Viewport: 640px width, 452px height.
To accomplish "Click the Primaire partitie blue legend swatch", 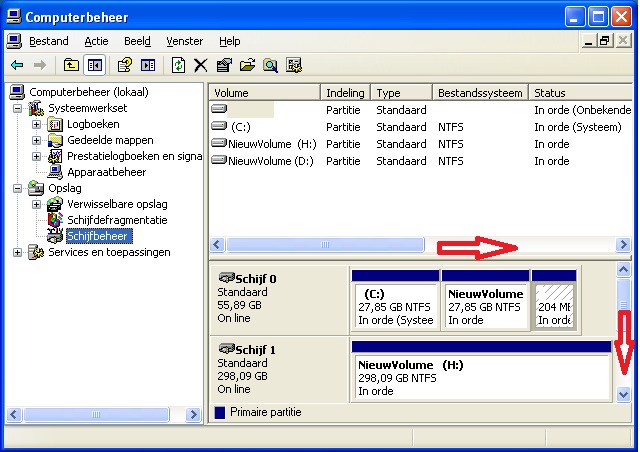I will click(x=220, y=412).
